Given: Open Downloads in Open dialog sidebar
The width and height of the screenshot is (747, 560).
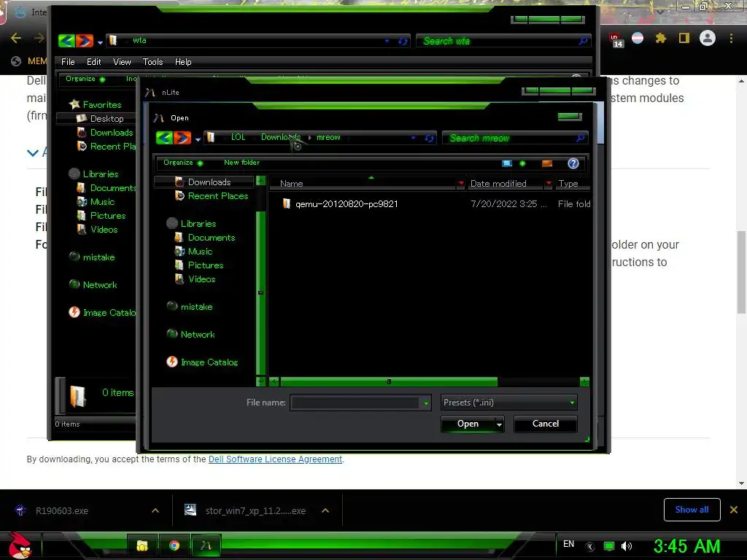Looking at the screenshot, I should 209,182.
